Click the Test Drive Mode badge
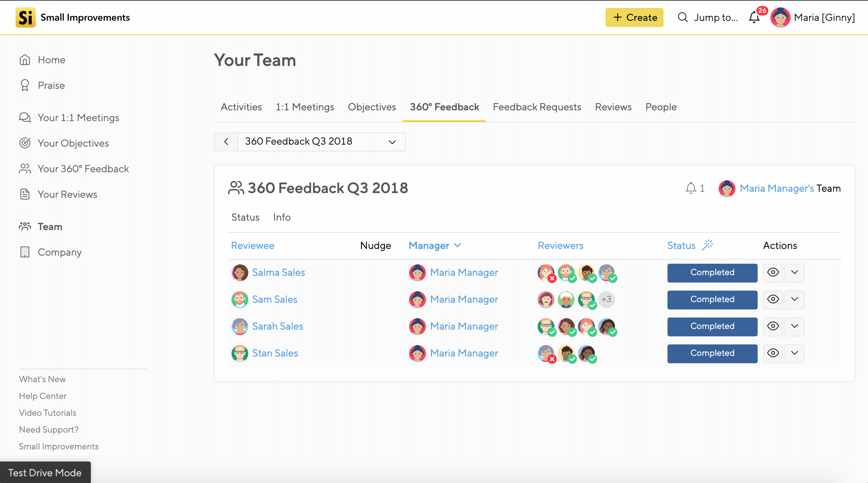Image resolution: width=868 pixels, height=483 pixels. pyautogui.click(x=45, y=473)
